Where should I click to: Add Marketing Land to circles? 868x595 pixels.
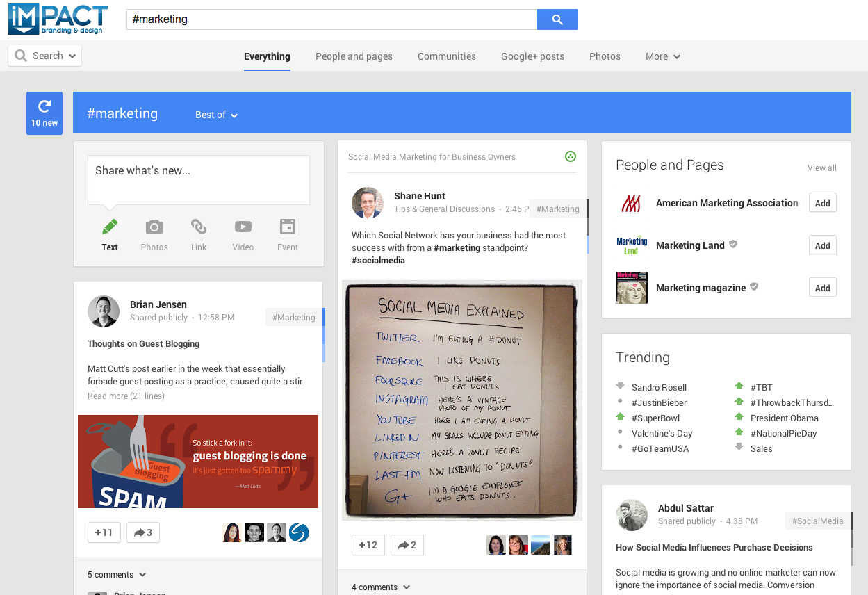[x=823, y=245]
